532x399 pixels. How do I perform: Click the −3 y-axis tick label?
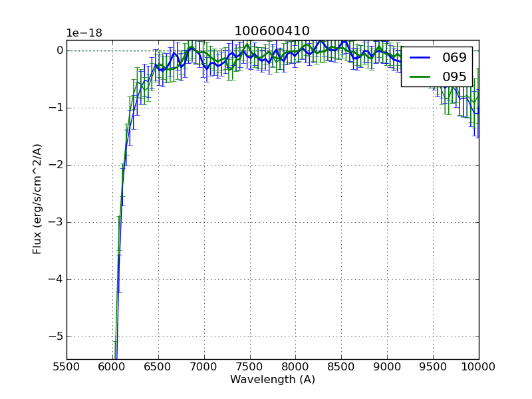pos(56,222)
